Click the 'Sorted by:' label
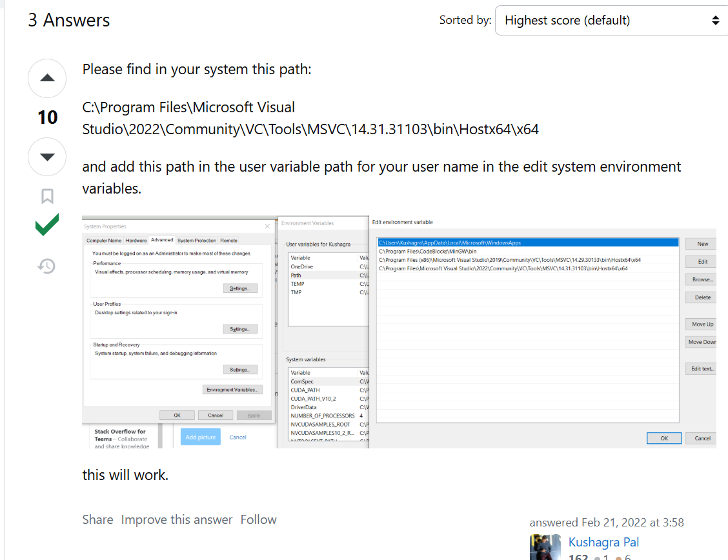The image size is (728, 560). pos(465,20)
